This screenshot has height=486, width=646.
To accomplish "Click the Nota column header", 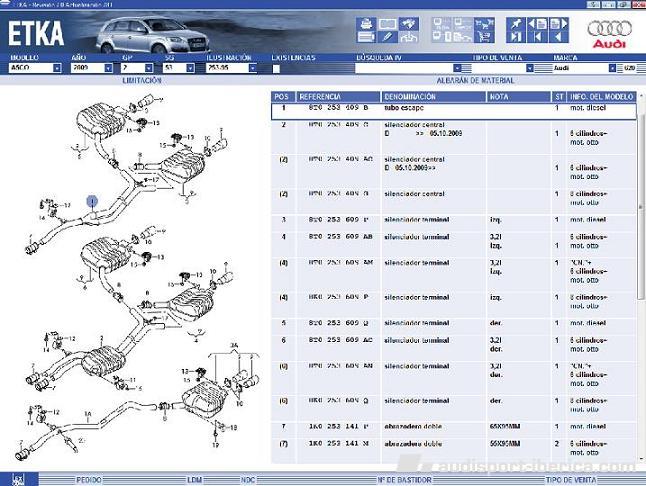I will (519, 97).
